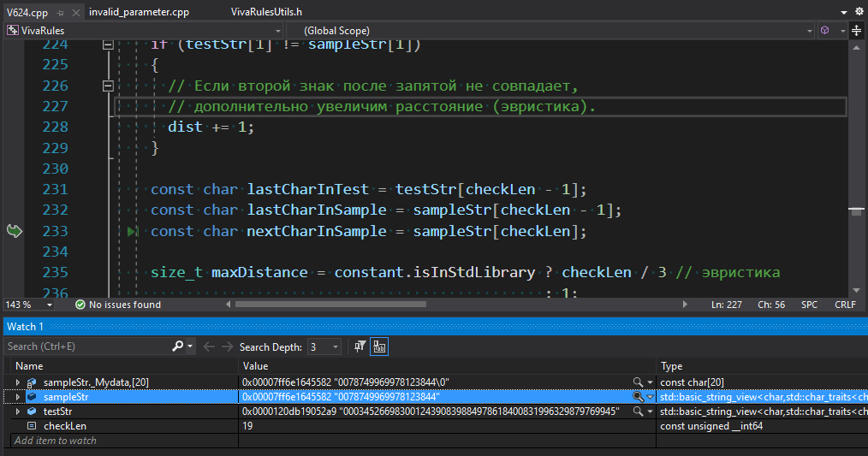868x456 pixels.
Task: Select the sampleStr._Mydata,[20] watch item
Action: click(x=96, y=382)
